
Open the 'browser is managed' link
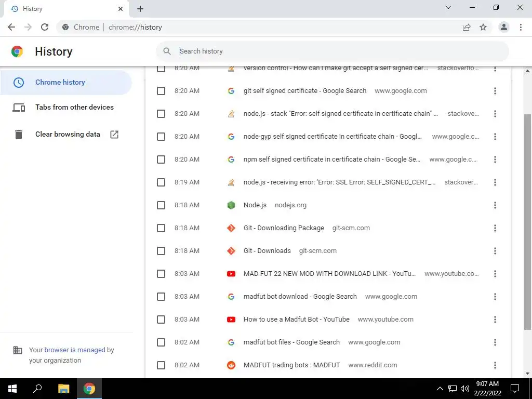pyautogui.click(x=75, y=350)
